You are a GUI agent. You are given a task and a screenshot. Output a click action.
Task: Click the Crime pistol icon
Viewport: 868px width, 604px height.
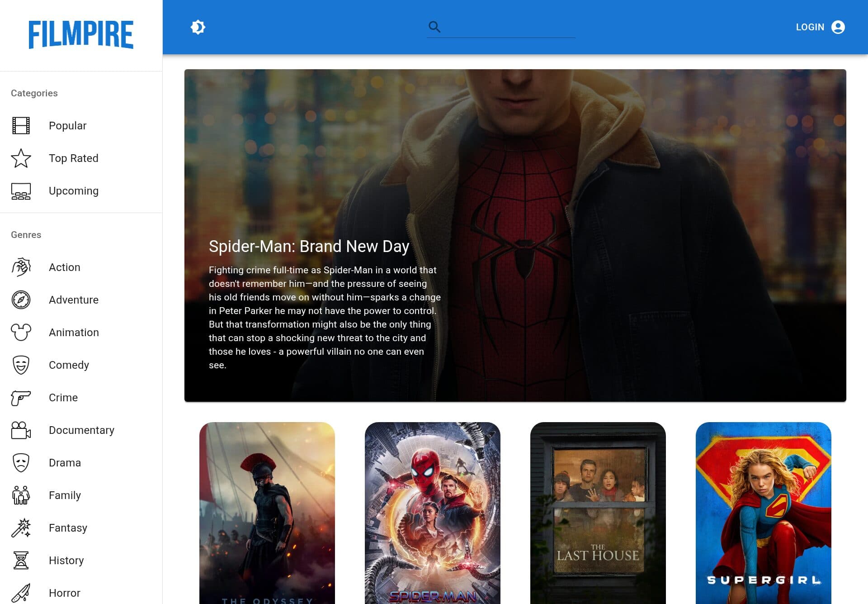[21, 397]
